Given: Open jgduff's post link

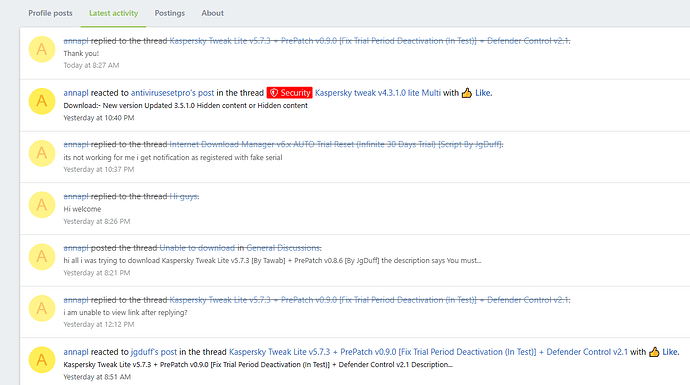Looking at the screenshot, I should tap(154, 352).
